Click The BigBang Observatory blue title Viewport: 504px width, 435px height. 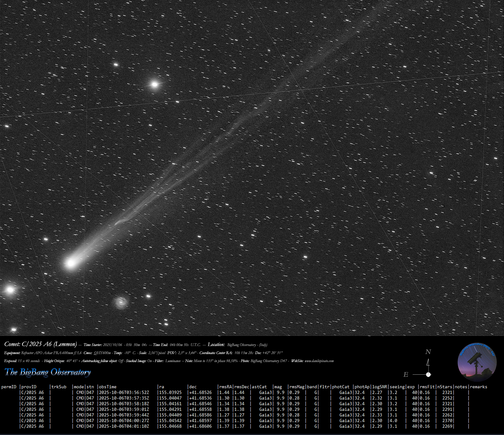[48, 372]
